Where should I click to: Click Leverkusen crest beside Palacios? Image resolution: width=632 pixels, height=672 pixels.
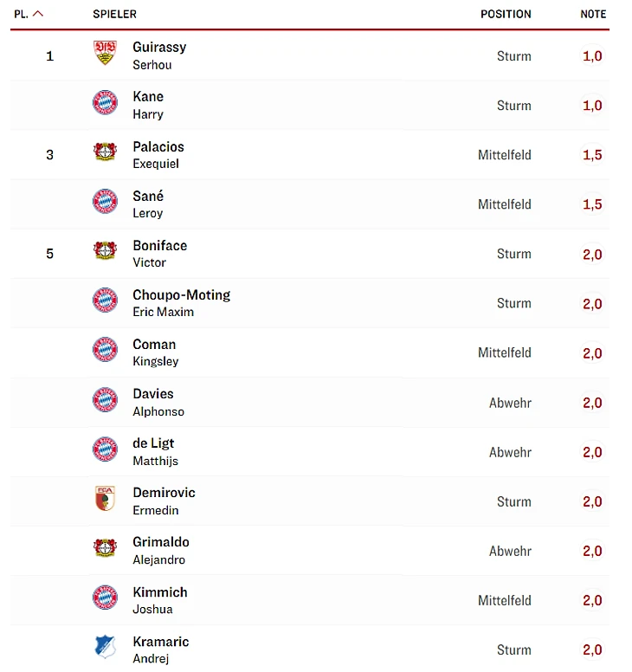tap(105, 152)
